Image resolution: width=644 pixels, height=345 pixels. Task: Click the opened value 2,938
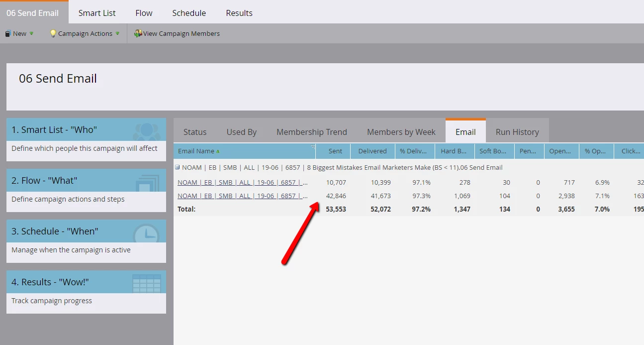tap(566, 196)
